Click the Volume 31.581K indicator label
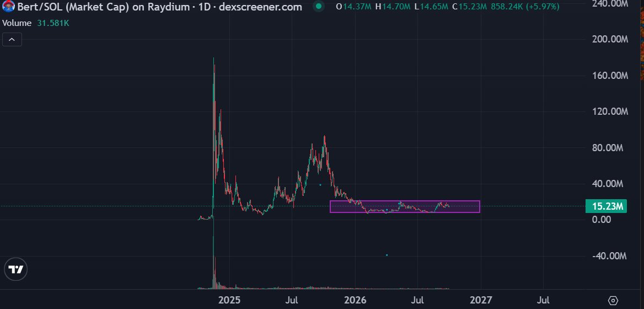Image resolution: width=644 pixels, height=309 pixels. 36,23
